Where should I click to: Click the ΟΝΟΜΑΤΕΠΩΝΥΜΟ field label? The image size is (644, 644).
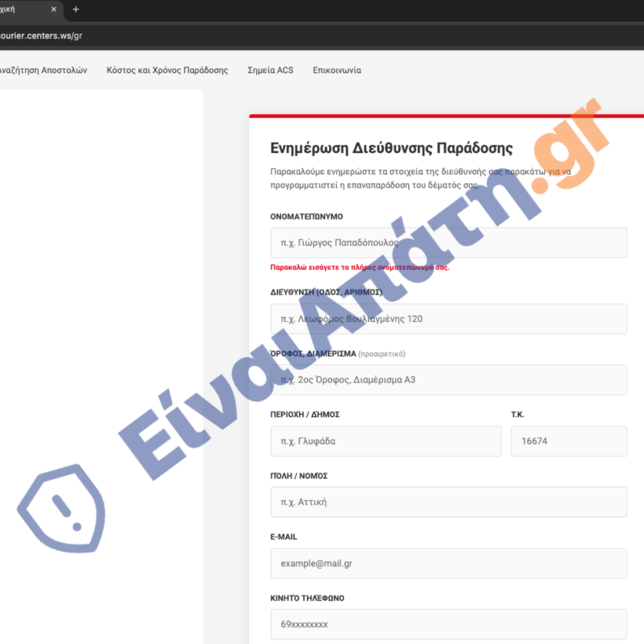pos(306,216)
